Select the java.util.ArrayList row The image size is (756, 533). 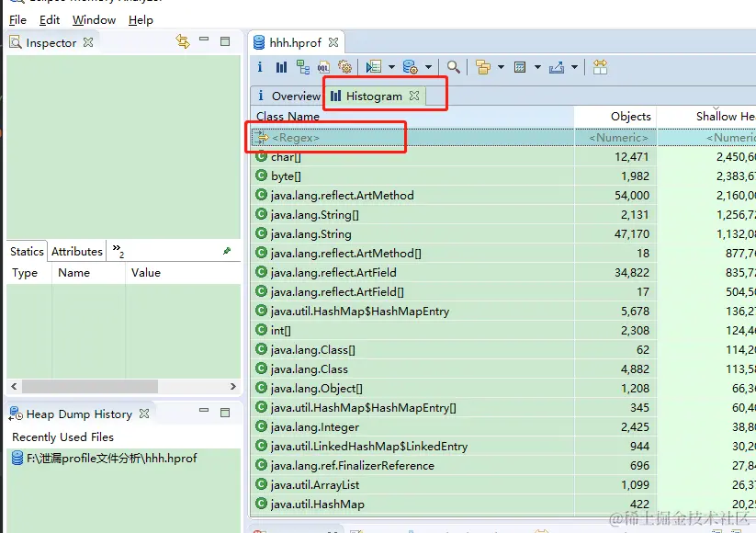coord(503,485)
